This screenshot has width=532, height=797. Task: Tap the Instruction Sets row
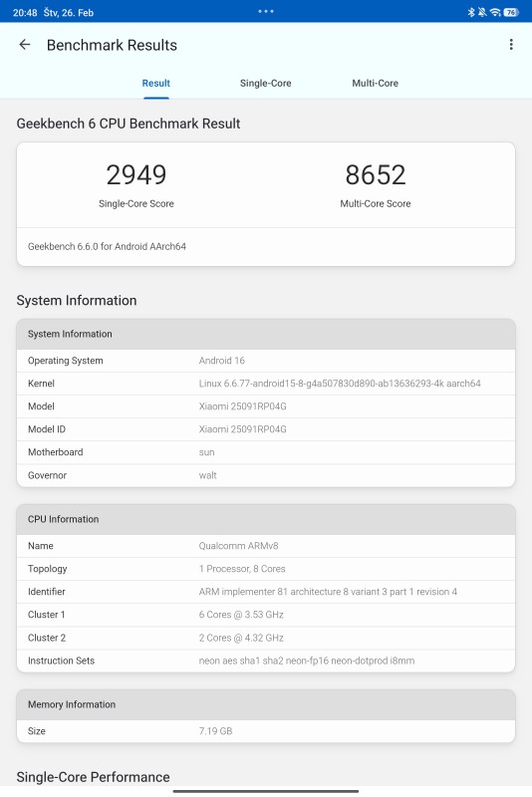point(266,661)
